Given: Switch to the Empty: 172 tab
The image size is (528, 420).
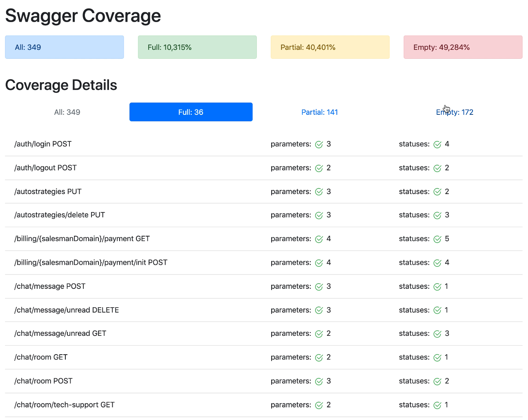Looking at the screenshot, I should click(454, 112).
